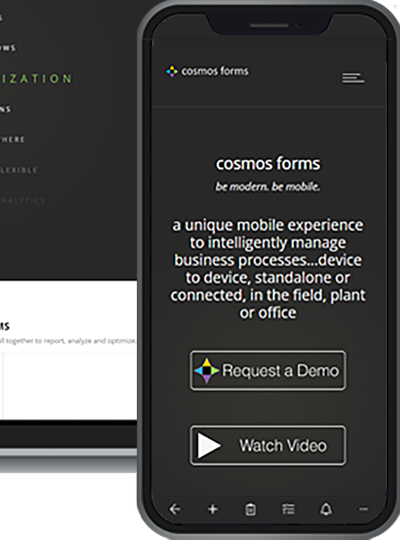The height and width of the screenshot is (540, 400).
Task: Click the colorful cosmos forms logo star
Action: click(x=172, y=71)
